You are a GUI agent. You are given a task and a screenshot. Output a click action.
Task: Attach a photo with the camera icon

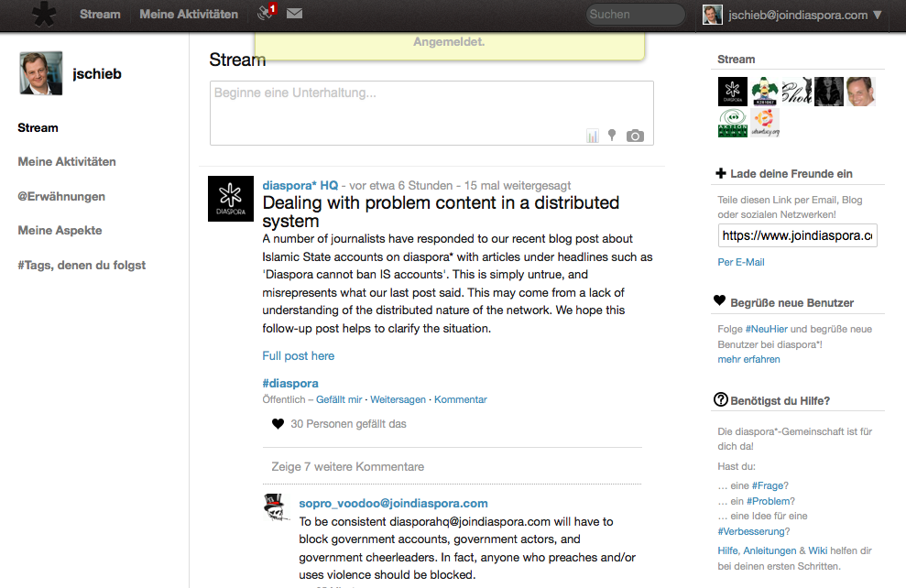[635, 136]
